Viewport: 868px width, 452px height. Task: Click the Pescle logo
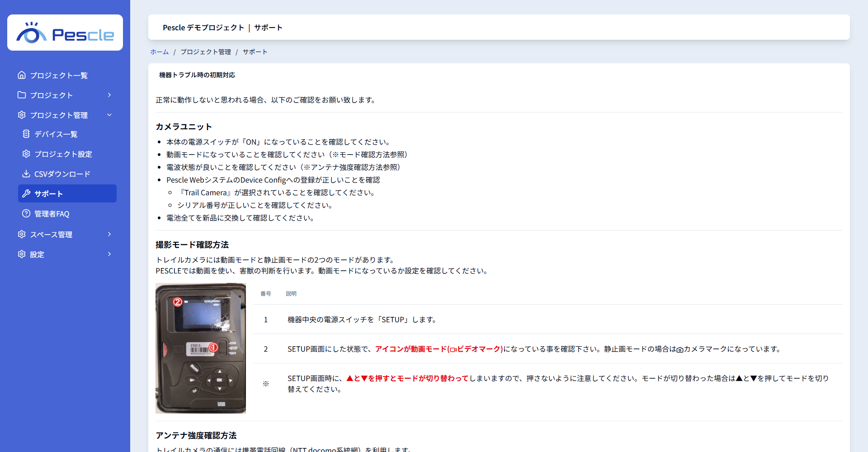65,33
